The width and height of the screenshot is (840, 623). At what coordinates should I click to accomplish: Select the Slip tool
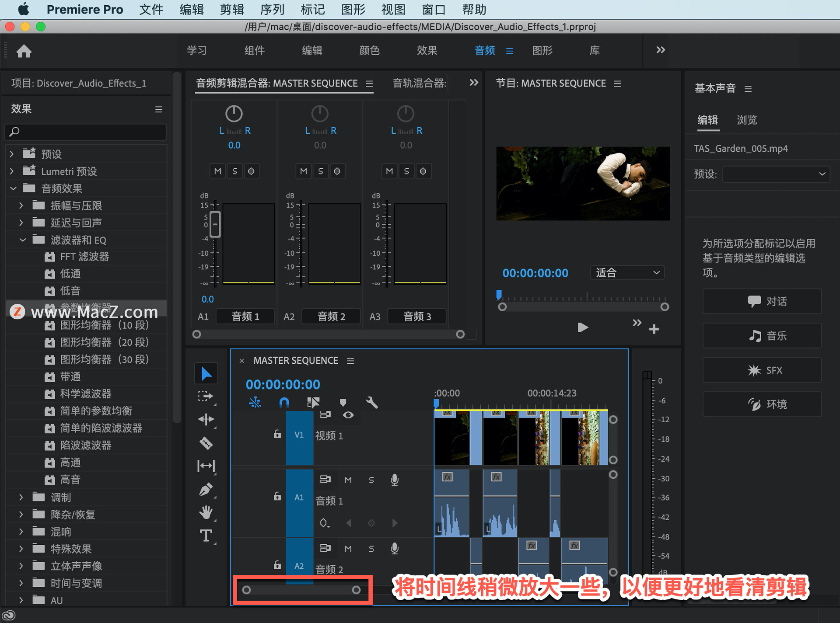206,466
